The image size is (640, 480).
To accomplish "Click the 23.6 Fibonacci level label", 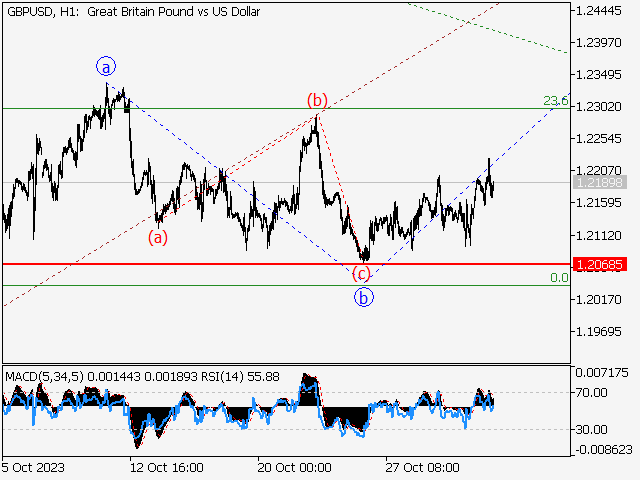I will click(556, 100).
